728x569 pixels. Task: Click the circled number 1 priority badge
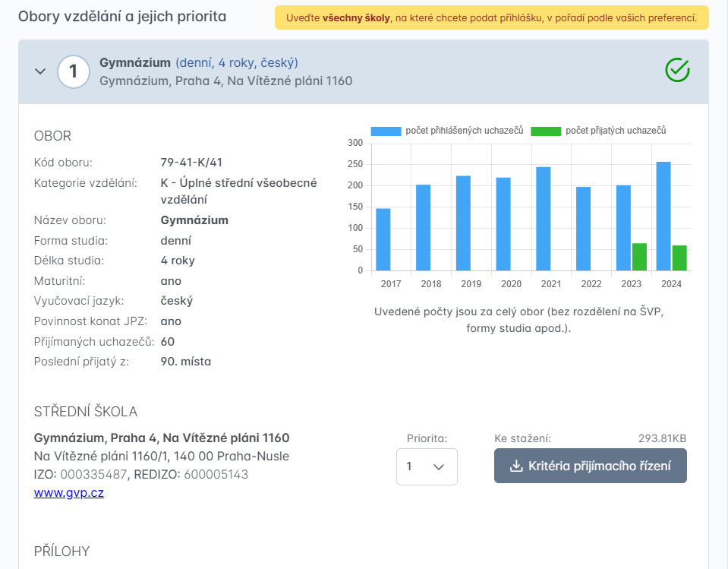tap(74, 71)
